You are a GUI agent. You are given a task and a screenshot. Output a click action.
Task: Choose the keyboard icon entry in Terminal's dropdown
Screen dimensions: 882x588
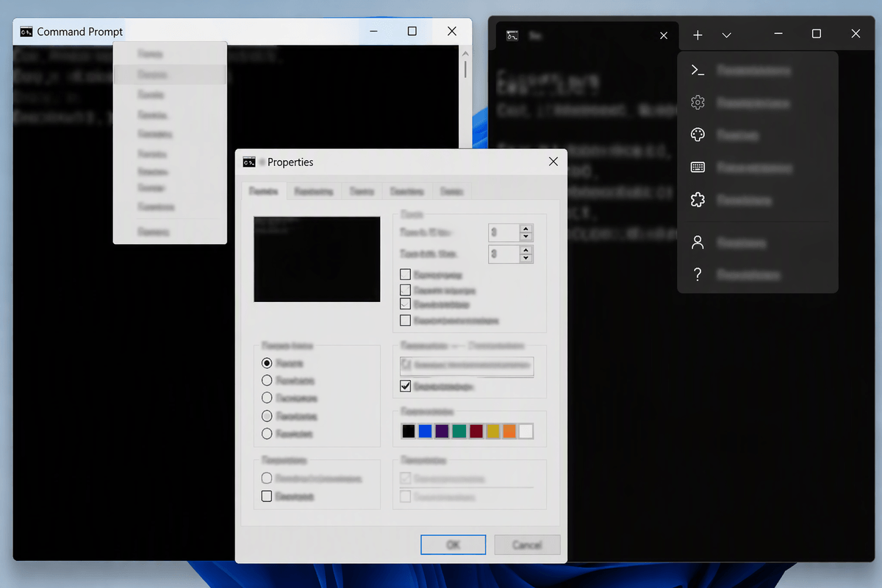tap(758, 168)
